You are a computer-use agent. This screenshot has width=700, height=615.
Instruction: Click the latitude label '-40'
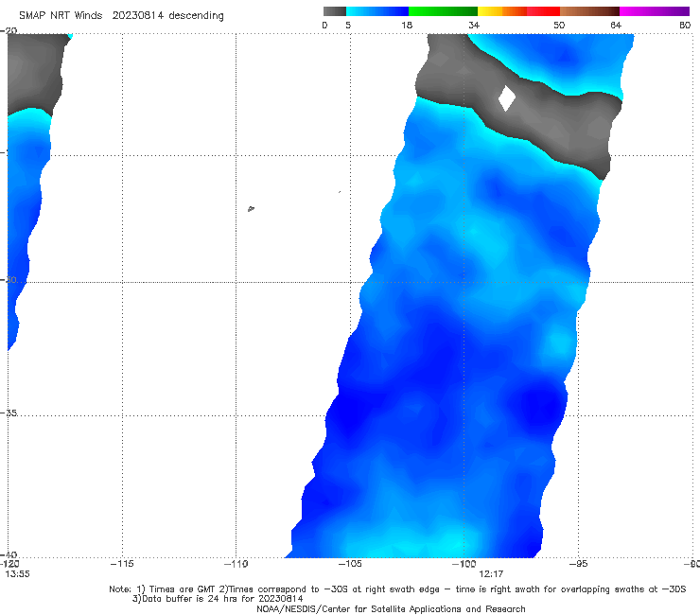coord(9,555)
